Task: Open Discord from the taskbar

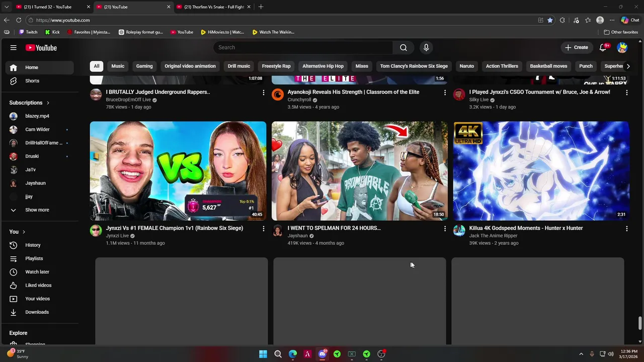Action: pos(323,354)
